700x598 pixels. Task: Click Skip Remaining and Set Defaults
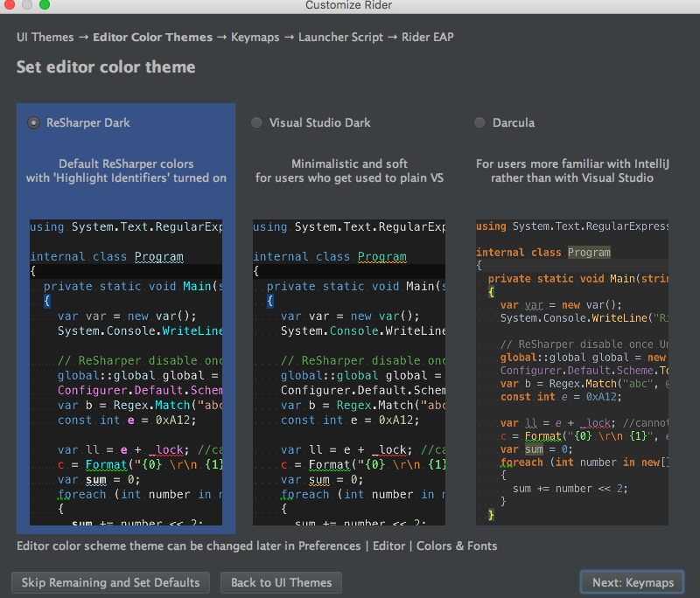click(111, 582)
